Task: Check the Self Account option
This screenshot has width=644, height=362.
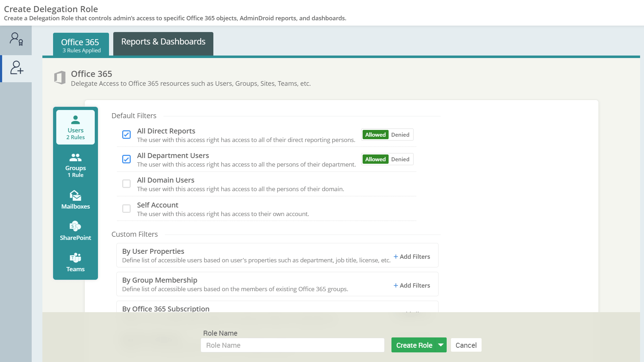Action: (x=126, y=209)
